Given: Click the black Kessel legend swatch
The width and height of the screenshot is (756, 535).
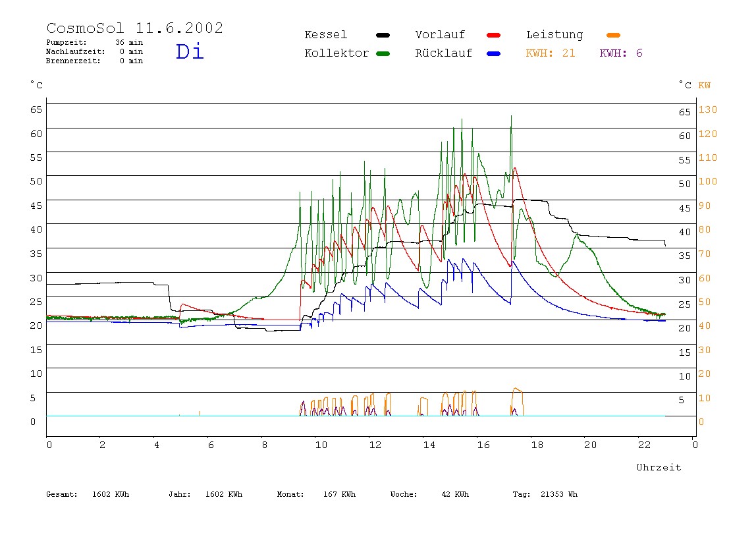Looking at the screenshot, I should (x=383, y=35).
